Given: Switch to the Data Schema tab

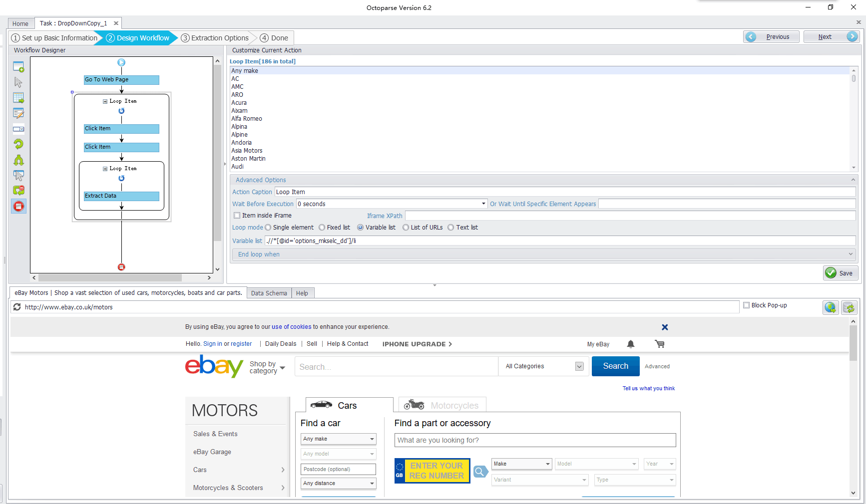Looking at the screenshot, I should 269,293.
